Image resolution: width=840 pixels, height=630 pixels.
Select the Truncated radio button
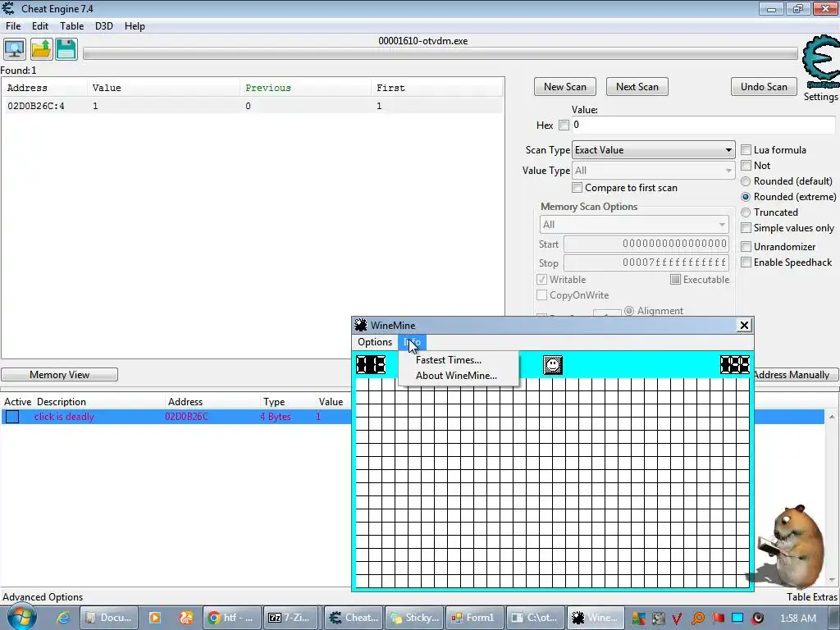(746, 212)
